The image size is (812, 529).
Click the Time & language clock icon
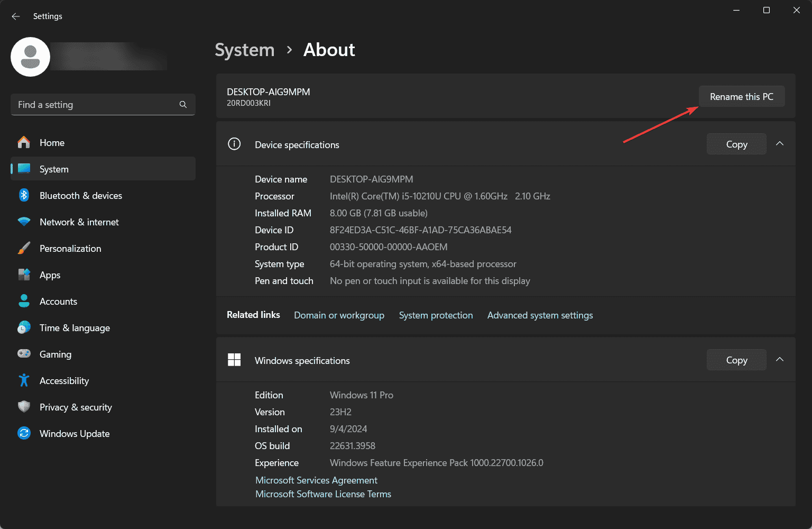(x=24, y=327)
